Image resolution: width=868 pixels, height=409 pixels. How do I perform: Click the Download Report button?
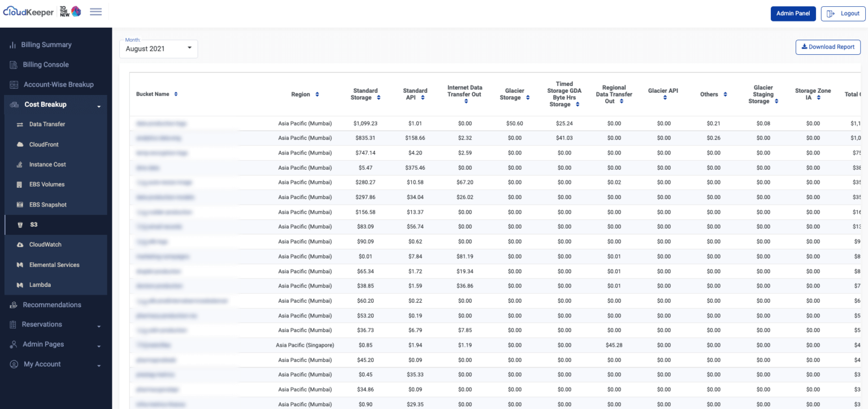pyautogui.click(x=827, y=47)
